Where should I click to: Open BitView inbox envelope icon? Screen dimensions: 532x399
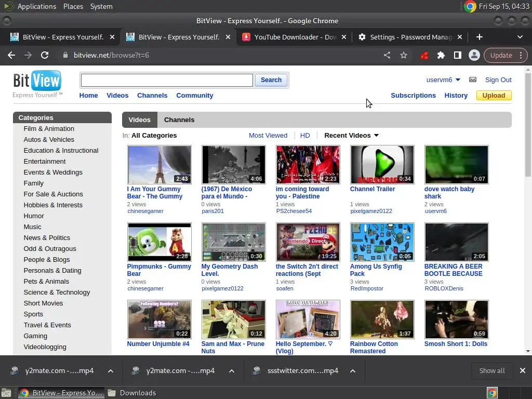pos(473,79)
